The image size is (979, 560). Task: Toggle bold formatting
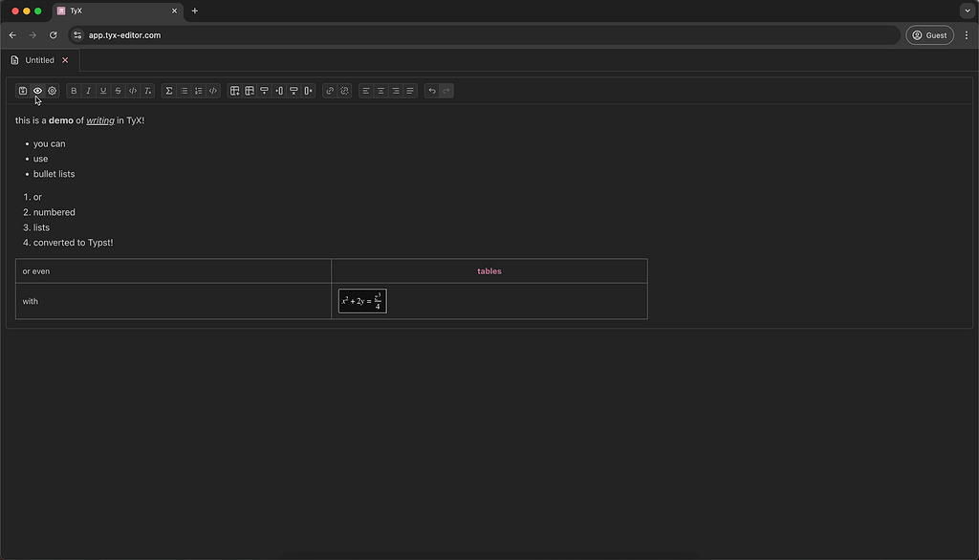pyautogui.click(x=74, y=91)
